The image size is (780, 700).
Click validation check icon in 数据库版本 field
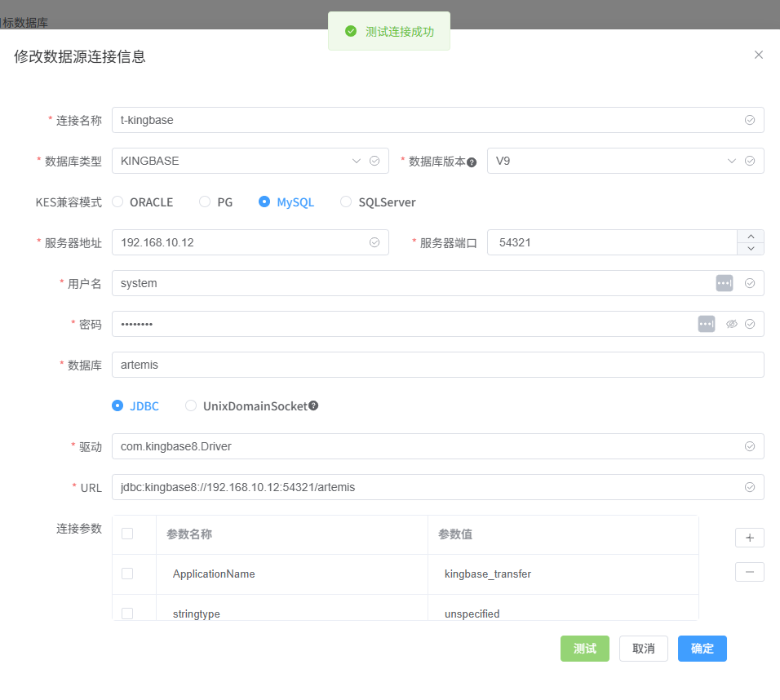(750, 161)
